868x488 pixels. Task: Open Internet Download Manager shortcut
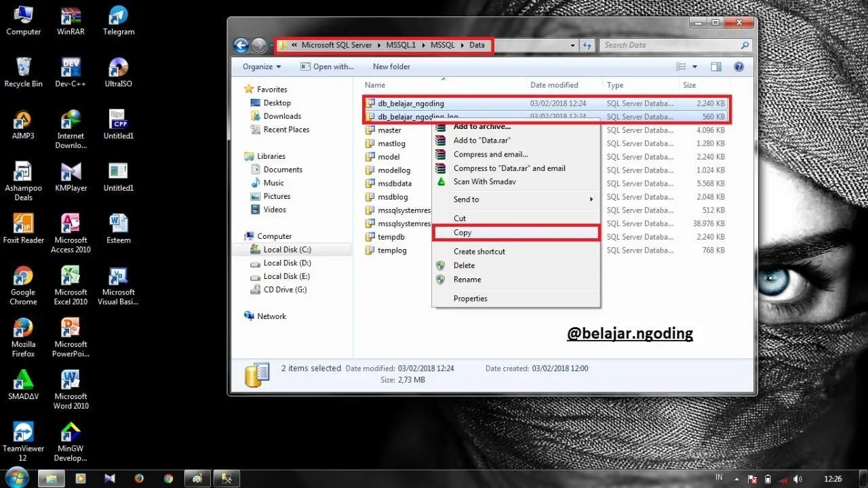pos(71,129)
